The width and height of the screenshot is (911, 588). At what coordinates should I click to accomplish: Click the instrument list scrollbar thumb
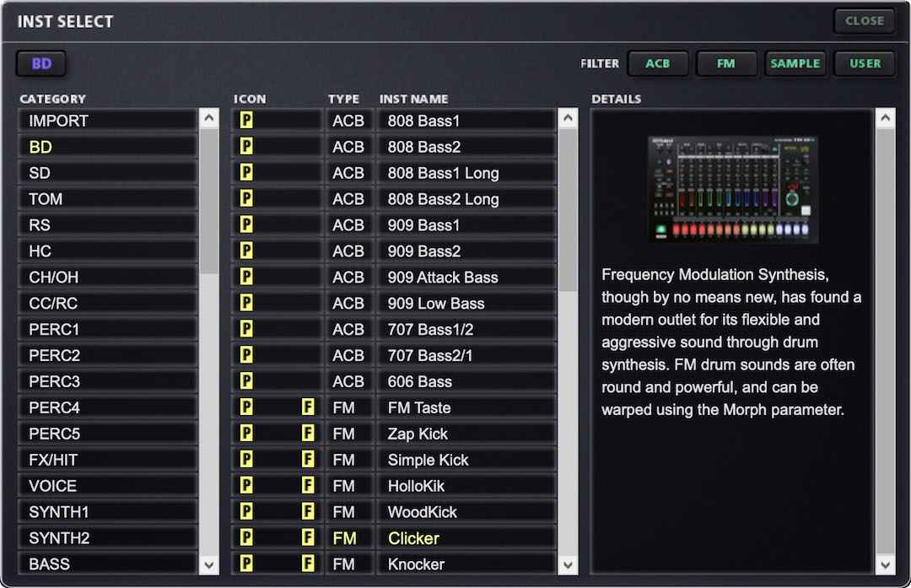click(569, 211)
